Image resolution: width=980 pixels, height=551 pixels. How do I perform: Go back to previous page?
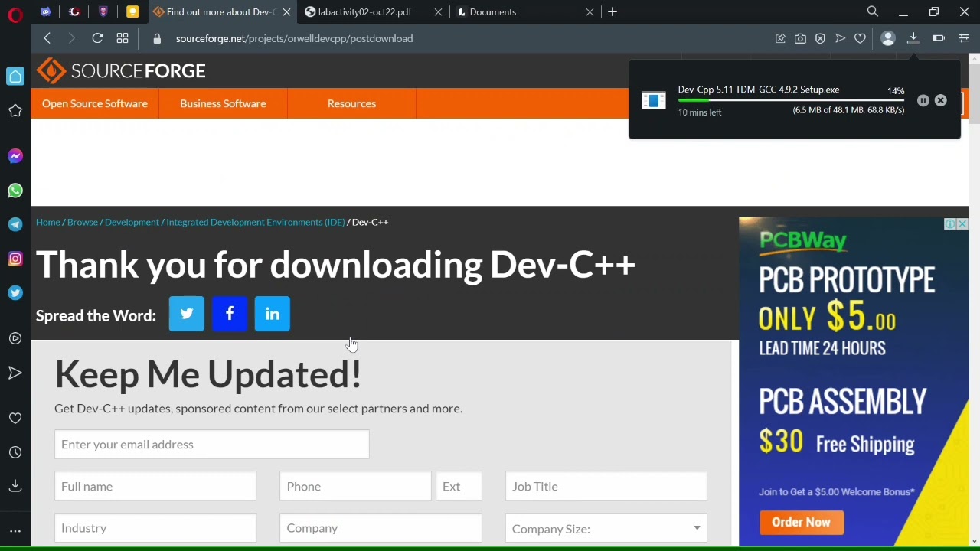47,38
